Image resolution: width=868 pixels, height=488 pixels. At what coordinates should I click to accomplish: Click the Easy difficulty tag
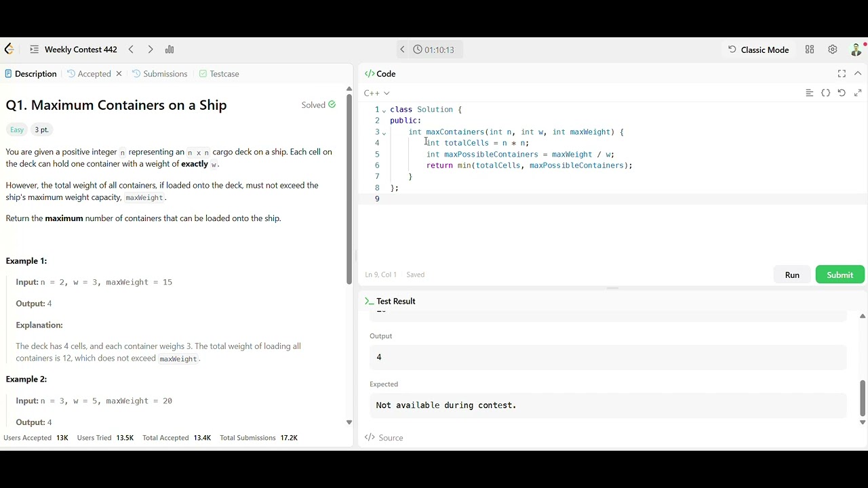[x=17, y=129]
